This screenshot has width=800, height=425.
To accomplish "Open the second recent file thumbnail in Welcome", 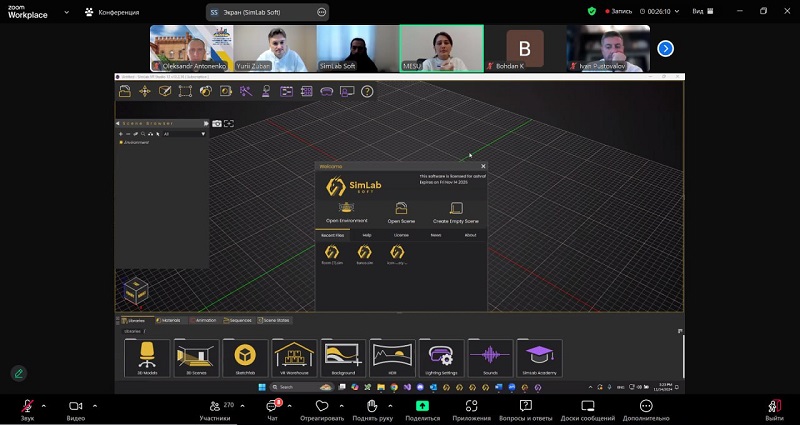I will (364, 255).
